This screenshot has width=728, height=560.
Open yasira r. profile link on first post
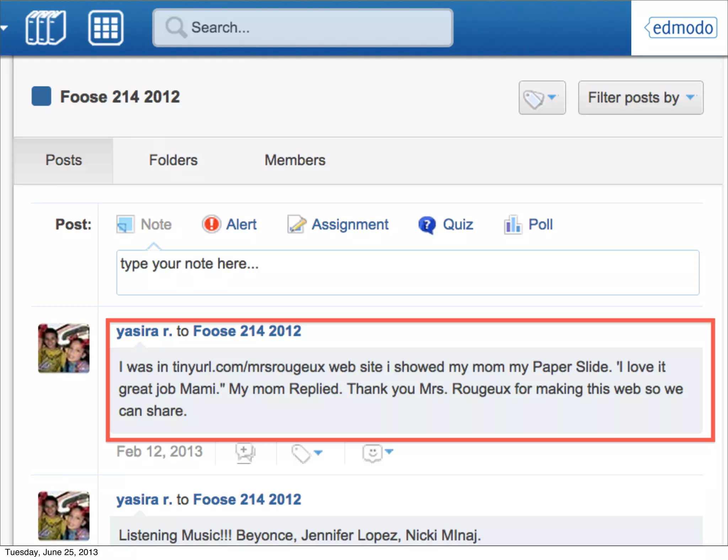[144, 331]
